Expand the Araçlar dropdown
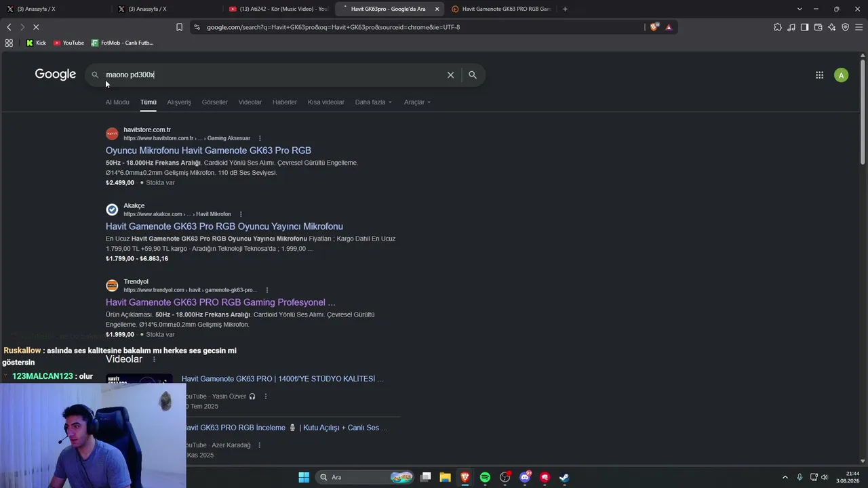This screenshot has height=488, width=868. [417, 102]
